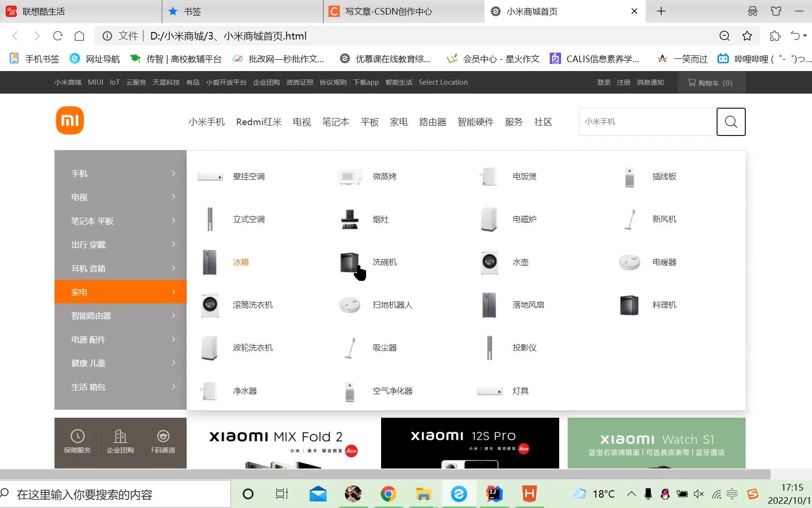Close the 小米商城首页 tab
Image resolution: width=812 pixels, height=508 pixels.
click(634, 11)
